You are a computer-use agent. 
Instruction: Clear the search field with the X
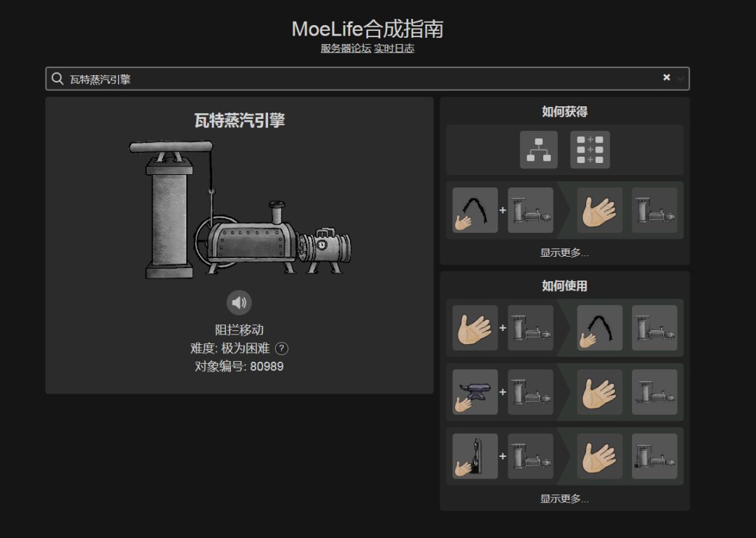(666, 77)
